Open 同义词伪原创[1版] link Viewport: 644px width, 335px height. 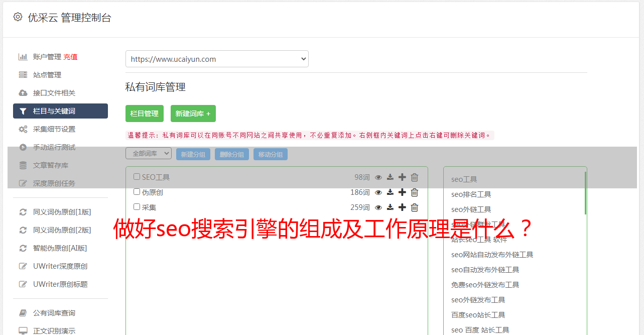pyautogui.click(x=62, y=212)
